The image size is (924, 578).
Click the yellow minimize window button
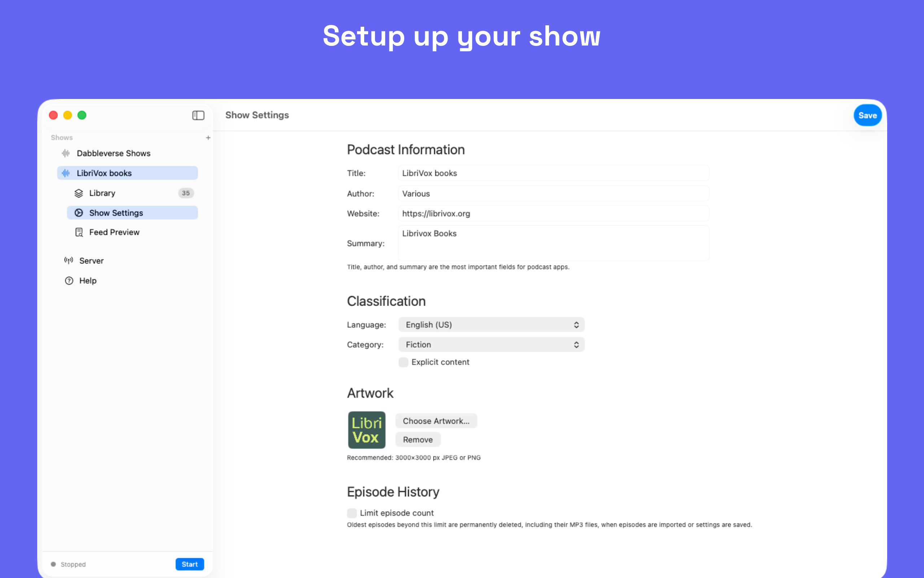pyautogui.click(x=67, y=115)
